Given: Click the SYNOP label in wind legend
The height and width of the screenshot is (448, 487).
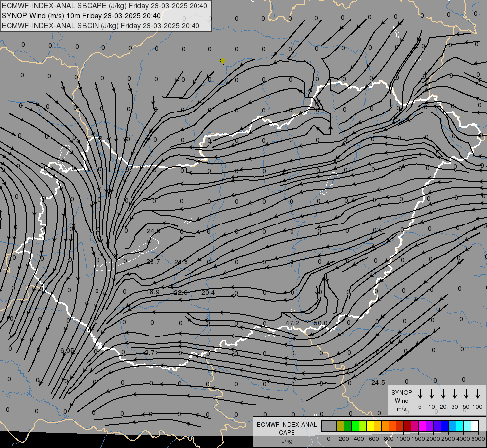Looking at the screenshot, I should coord(402,393).
